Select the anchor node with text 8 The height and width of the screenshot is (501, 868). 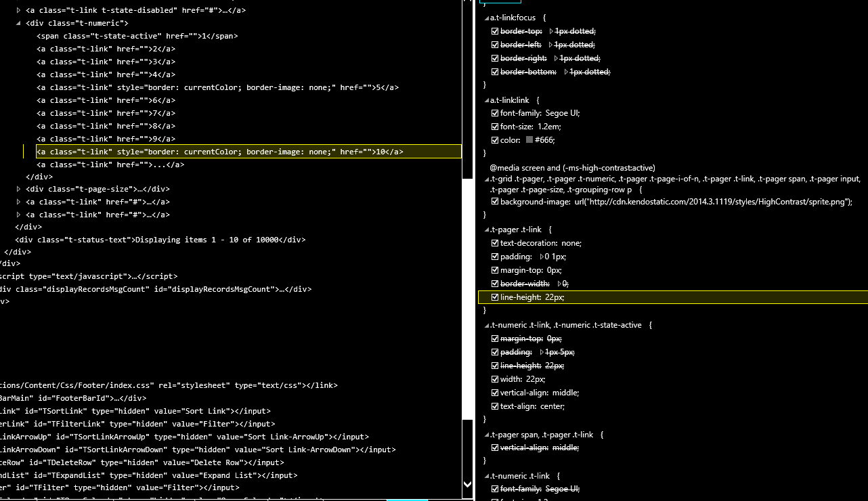click(x=106, y=126)
